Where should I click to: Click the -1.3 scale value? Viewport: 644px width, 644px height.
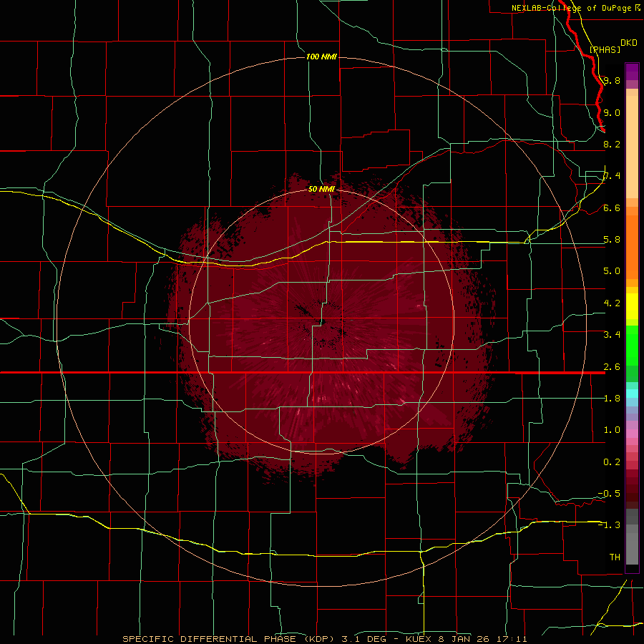[x=609, y=525]
